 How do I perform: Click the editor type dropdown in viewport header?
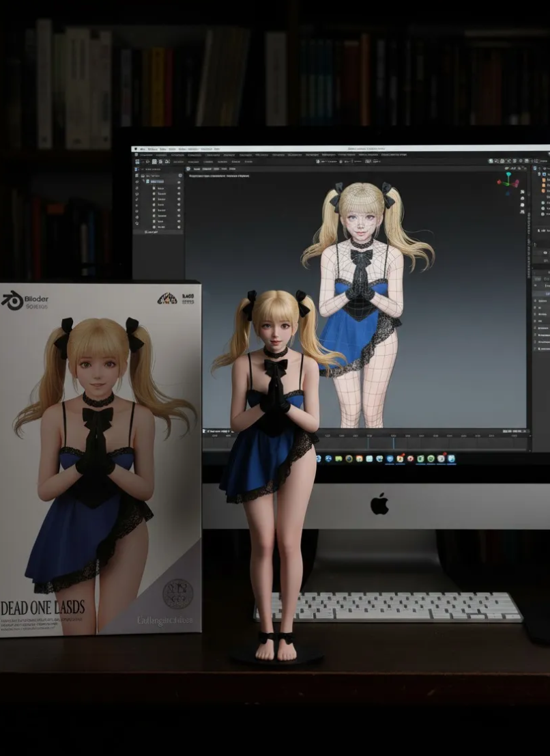point(189,169)
